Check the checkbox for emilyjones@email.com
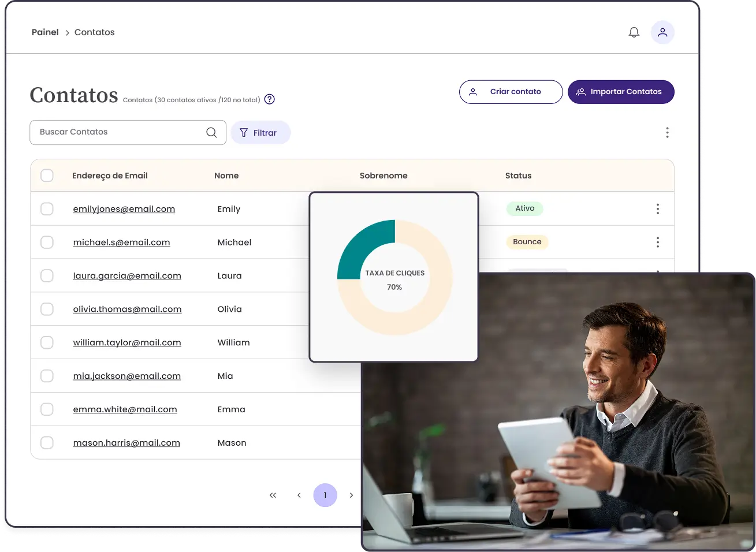 (47, 208)
